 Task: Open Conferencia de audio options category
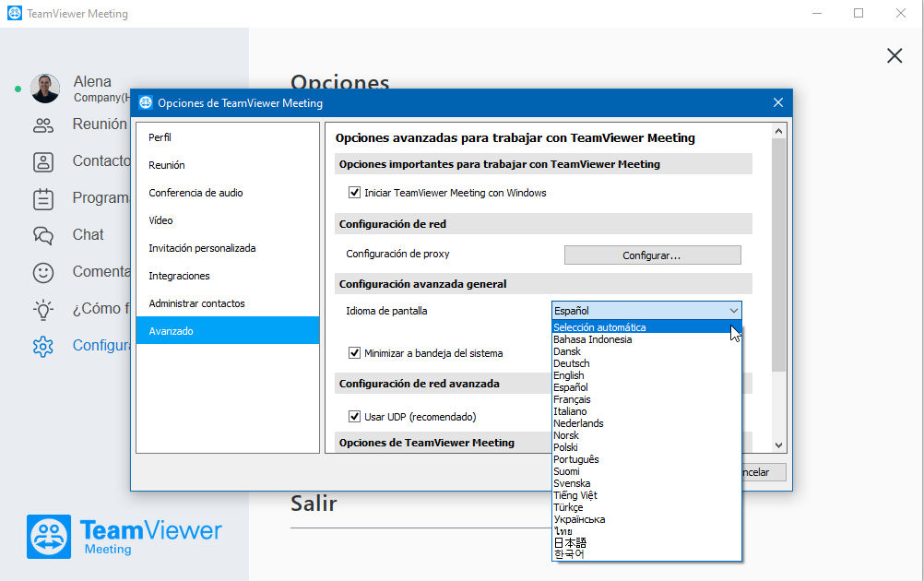point(228,193)
